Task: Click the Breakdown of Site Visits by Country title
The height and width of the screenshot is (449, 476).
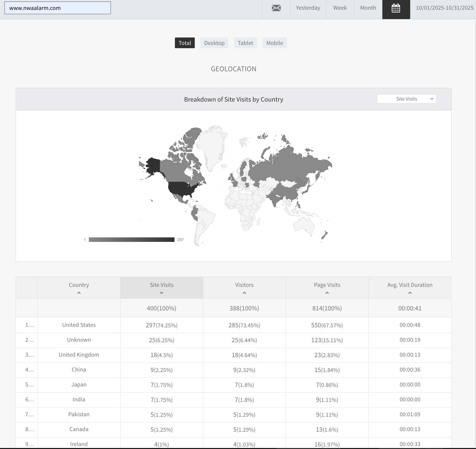Action: (234, 99)
